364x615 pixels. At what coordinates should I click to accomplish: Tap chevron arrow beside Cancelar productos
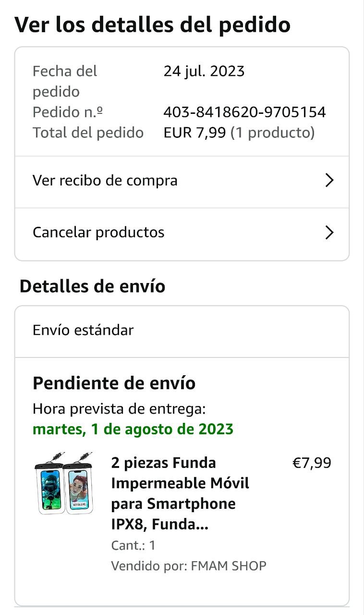coord(329,233)
